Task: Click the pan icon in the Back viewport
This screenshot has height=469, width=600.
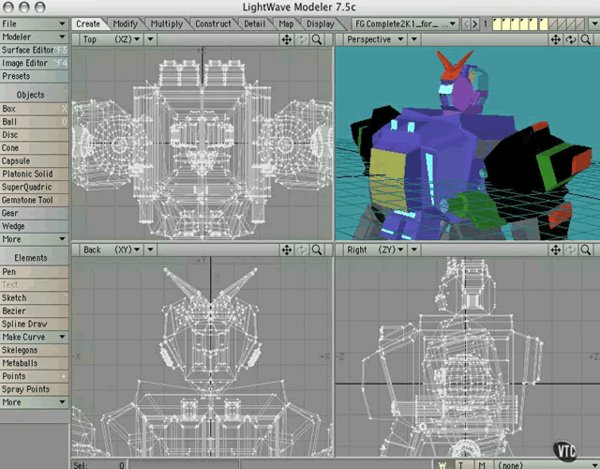Action: tap(287, 250)
